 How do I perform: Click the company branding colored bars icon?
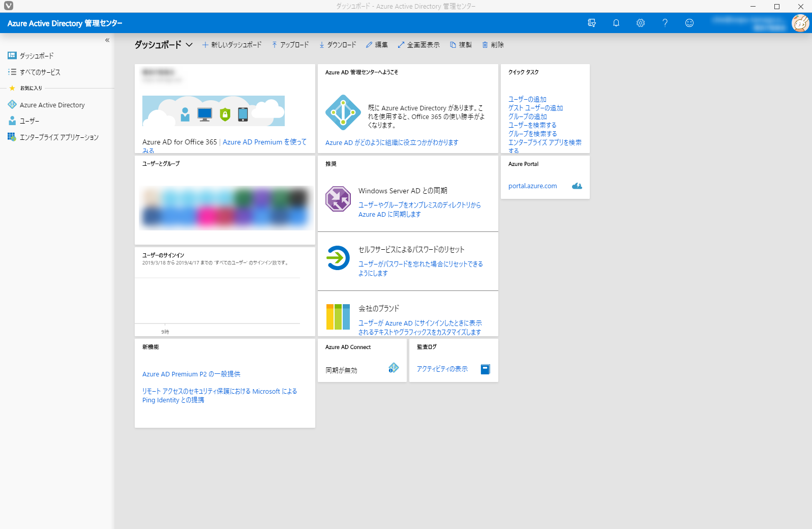pos(338,317)
